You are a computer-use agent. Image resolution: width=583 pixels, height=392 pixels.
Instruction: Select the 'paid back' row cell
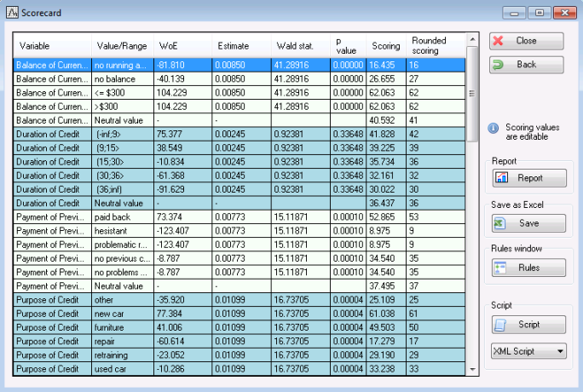(x=123, y=217)
